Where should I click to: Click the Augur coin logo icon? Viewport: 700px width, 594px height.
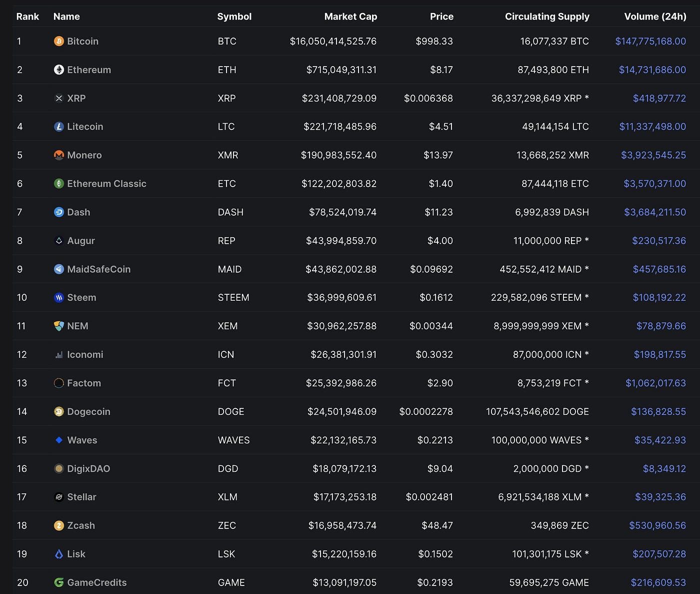[59, 241]
